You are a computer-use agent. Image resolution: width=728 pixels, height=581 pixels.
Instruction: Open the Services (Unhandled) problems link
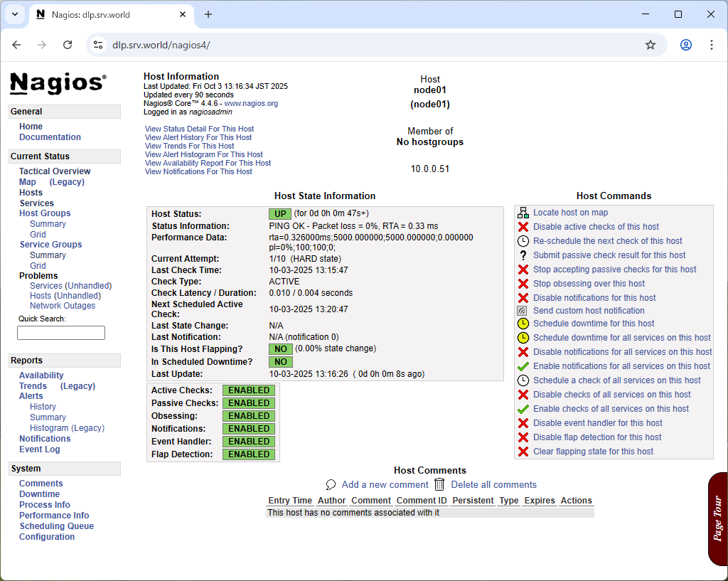tap(71, 285)
